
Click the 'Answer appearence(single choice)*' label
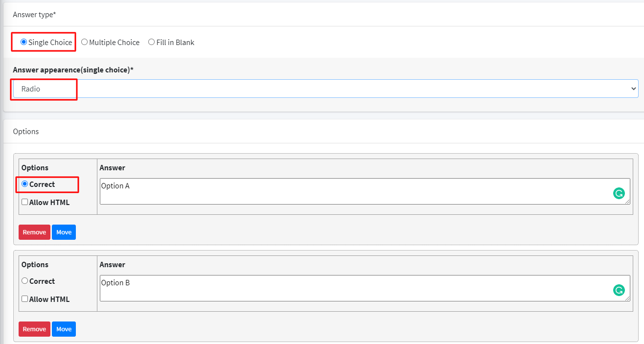73,70
